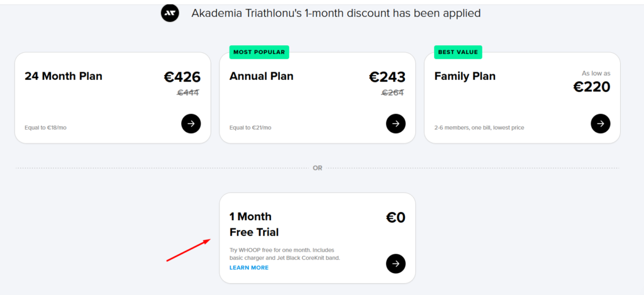Screen dimensions: 644x295
Task: Click the discount applied banner text
Action: pos(336,13)
